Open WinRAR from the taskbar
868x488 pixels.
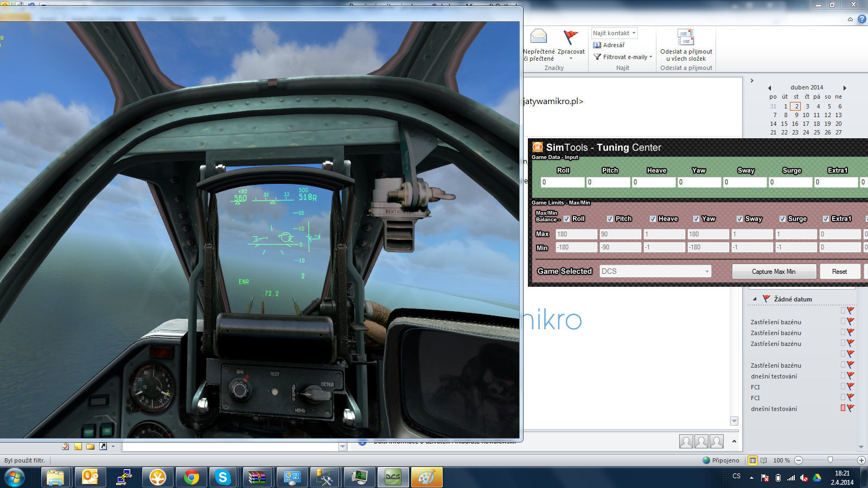coord(258,478)
